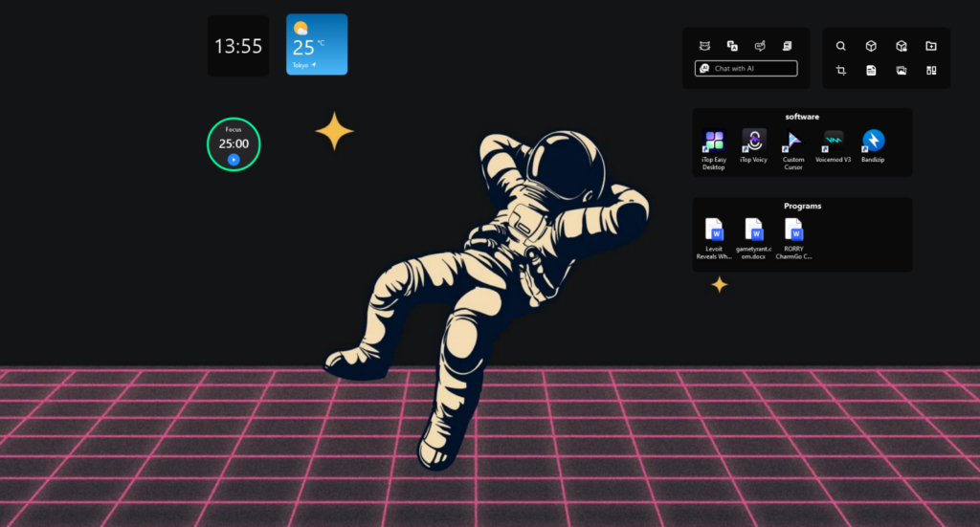
Task: Select the crop screenshot tool icon
Action: (840, 70)
